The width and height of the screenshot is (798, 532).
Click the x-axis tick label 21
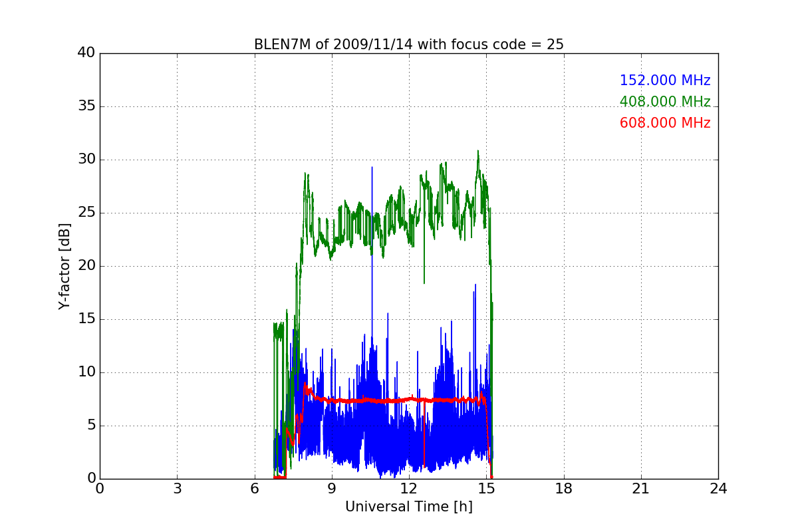641,489
